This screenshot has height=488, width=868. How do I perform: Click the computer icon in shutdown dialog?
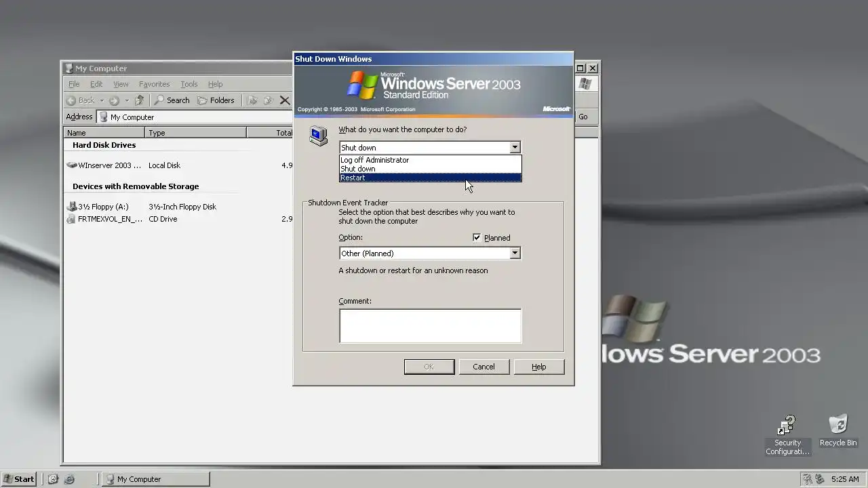click(x=318, y=136)
